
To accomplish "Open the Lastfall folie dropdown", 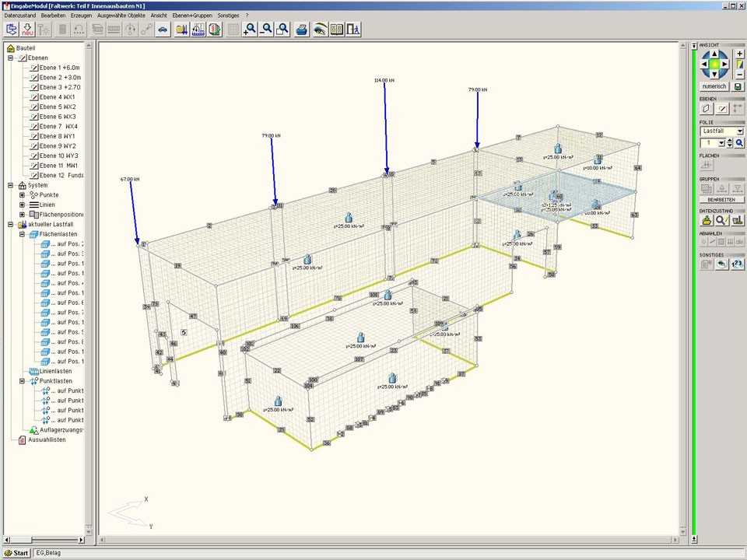I will coord(739,131).
